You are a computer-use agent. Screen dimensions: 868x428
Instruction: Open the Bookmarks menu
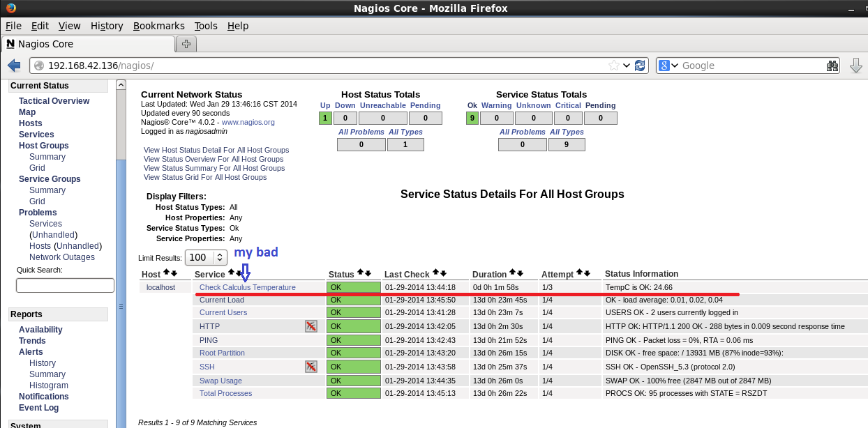point(158,26)
